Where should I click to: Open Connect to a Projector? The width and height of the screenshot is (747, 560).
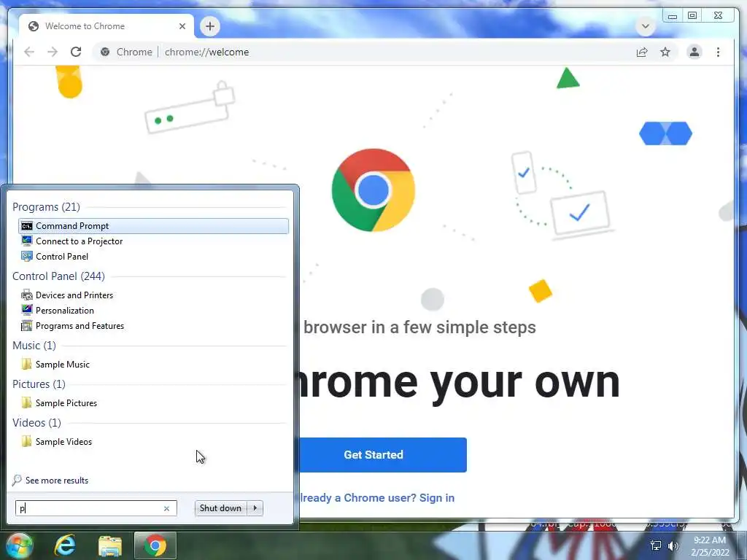(153, 241)
